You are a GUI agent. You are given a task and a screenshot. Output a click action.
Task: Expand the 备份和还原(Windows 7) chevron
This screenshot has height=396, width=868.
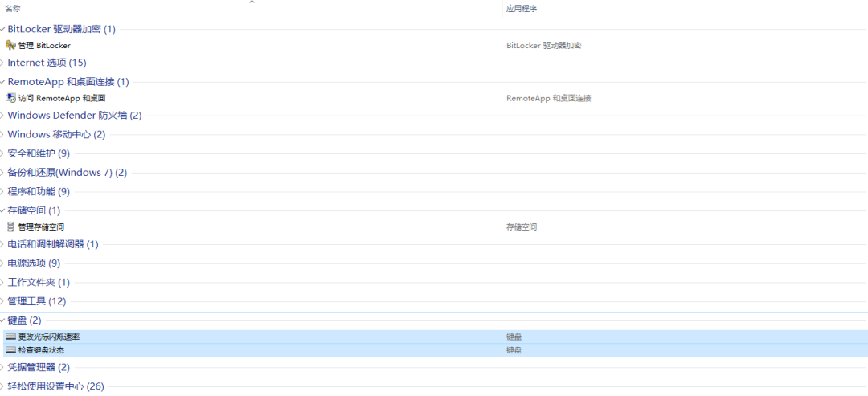click(x=2, y=173)
